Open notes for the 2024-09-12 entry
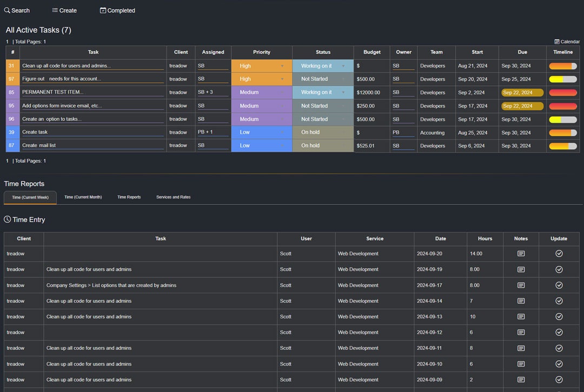This screenshot has height=392, width=584. tap(521, 332)
